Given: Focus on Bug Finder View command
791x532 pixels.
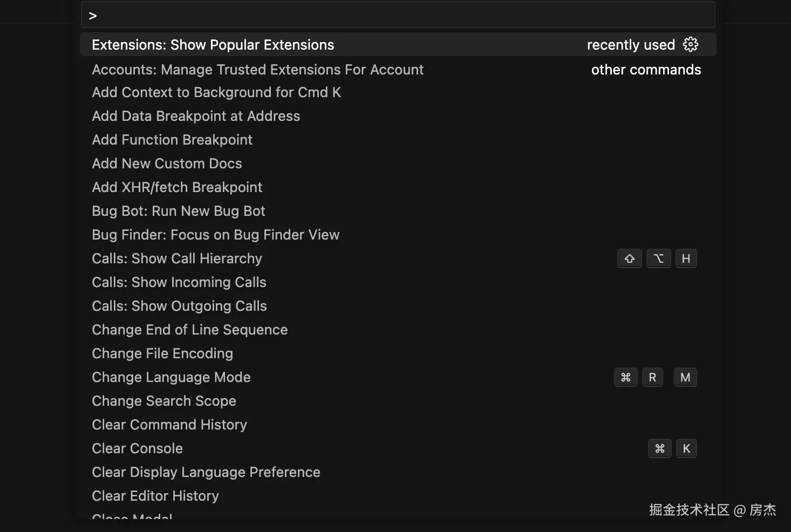Looking at the screenshot, I should click(215, 235).
